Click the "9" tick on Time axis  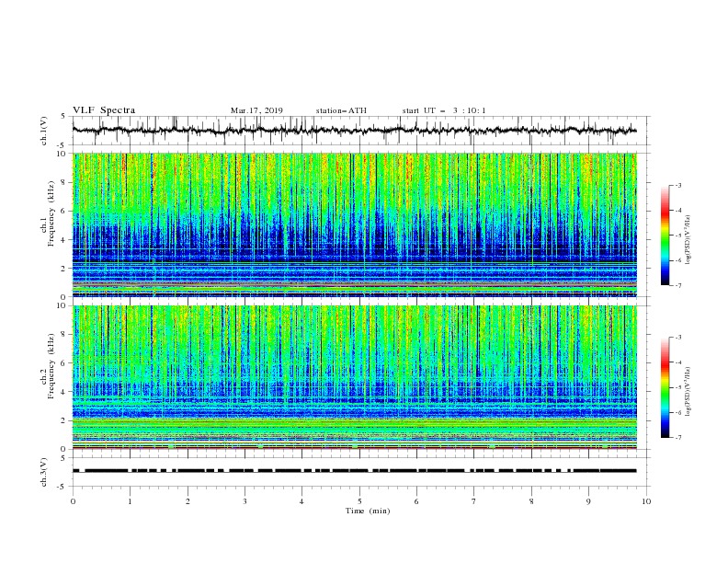click(x=588, y=501)
